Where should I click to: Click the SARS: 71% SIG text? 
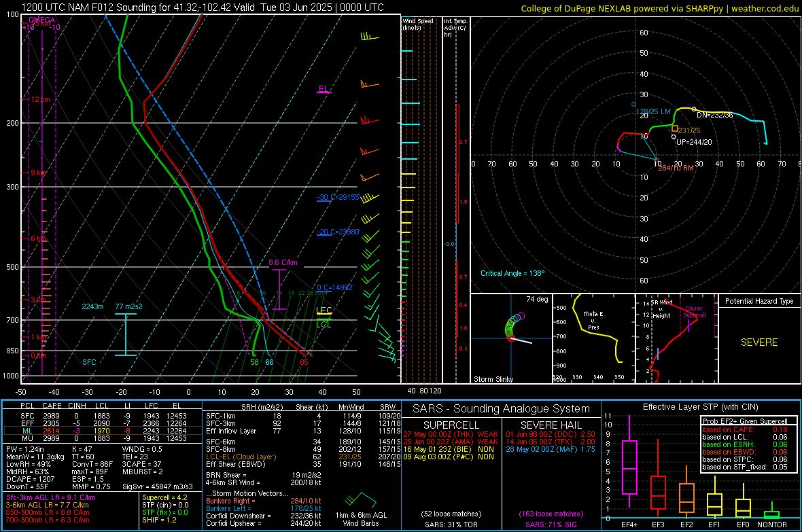pos(551,525)
